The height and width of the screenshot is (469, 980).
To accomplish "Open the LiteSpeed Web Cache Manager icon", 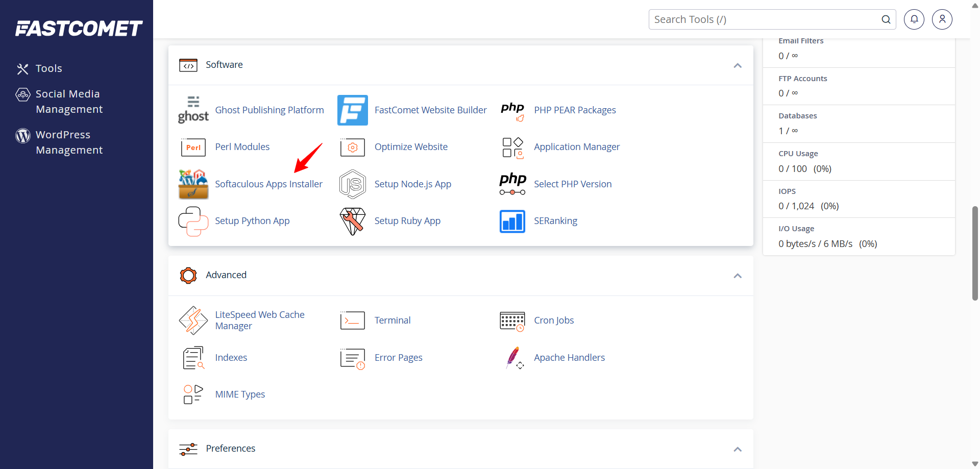I will (x=193, y=320).
